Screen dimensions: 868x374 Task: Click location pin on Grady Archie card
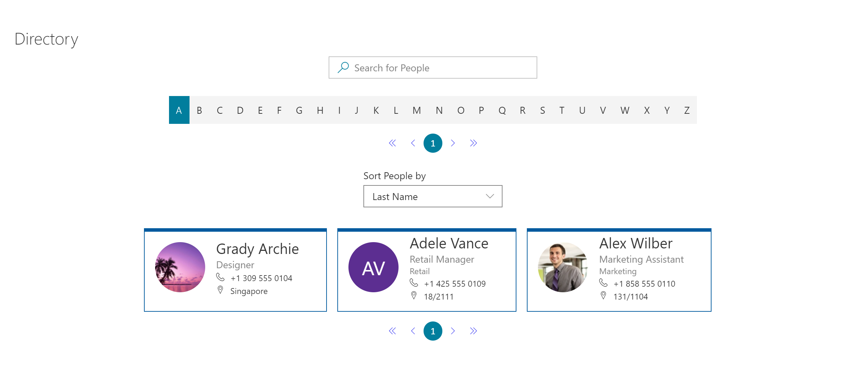(220, 290)
